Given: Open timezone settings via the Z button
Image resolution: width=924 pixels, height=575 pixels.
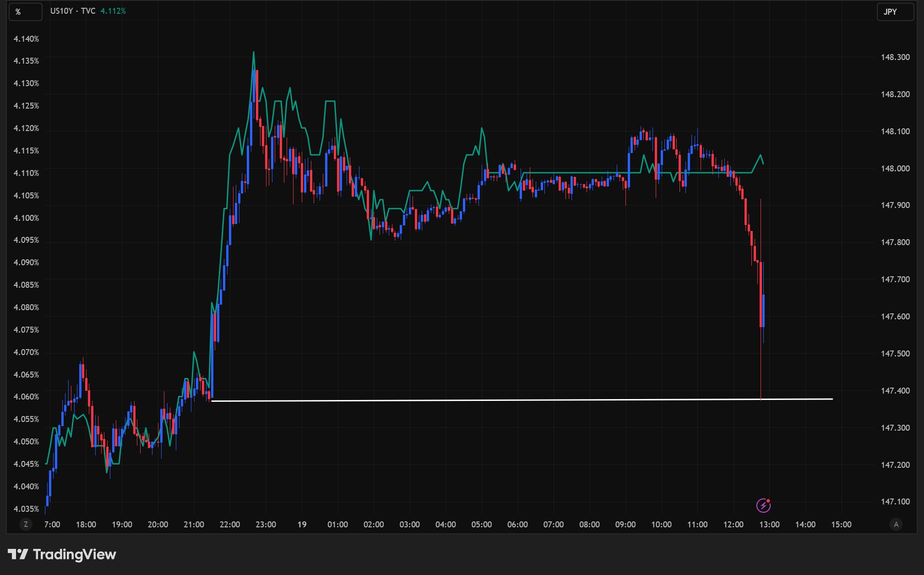Looking at the screenshot, I should 26,524.
